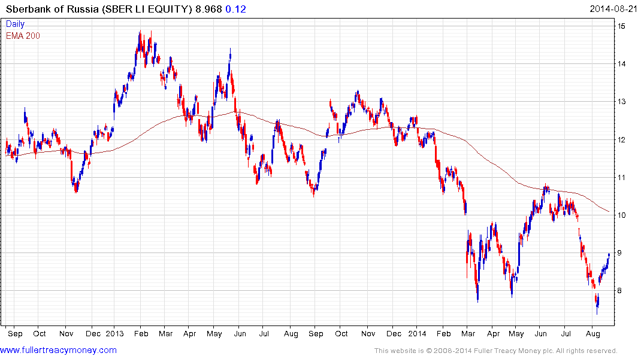Click the 10 price axis label
This screenshot has width=644, height=359.
point(621,215)
